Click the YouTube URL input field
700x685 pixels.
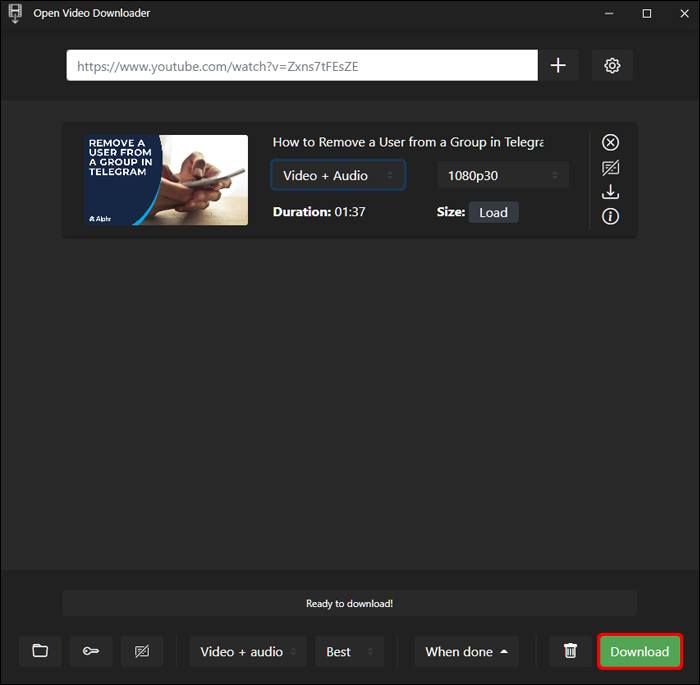coord(302,65)
